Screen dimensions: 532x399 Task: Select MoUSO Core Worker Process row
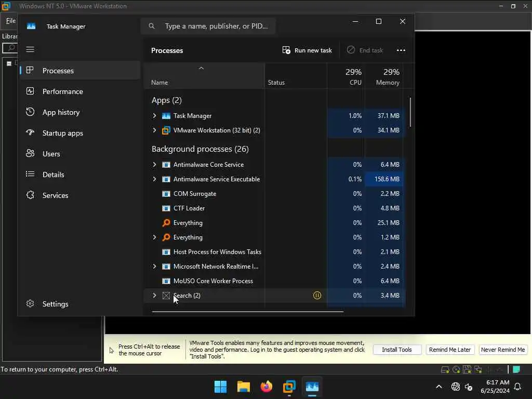275,281
